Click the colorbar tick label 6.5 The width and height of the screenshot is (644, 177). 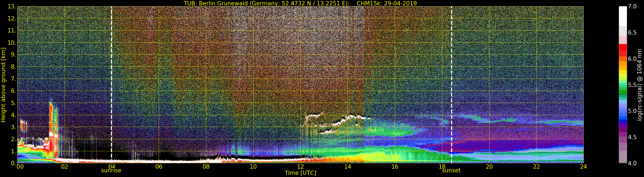(x=632, y=33)
